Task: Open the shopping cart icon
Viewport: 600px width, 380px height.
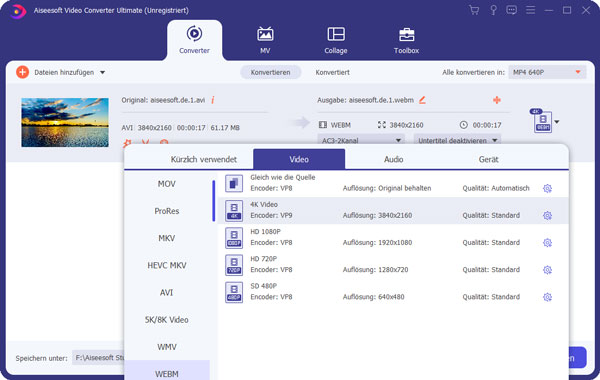Action: (474, 10)
